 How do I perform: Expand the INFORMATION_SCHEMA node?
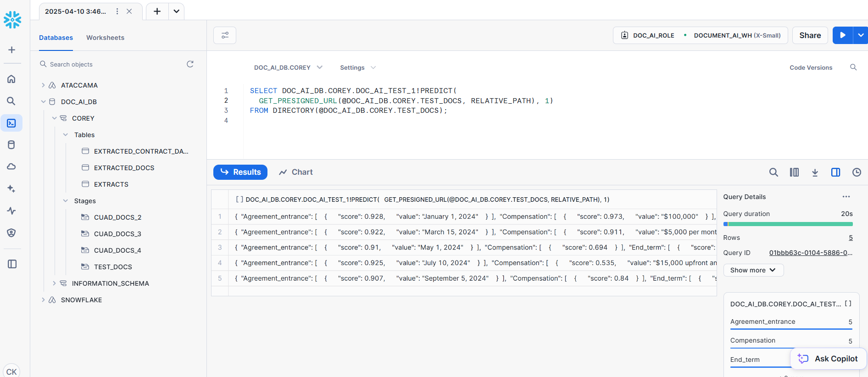click(54, 283)
